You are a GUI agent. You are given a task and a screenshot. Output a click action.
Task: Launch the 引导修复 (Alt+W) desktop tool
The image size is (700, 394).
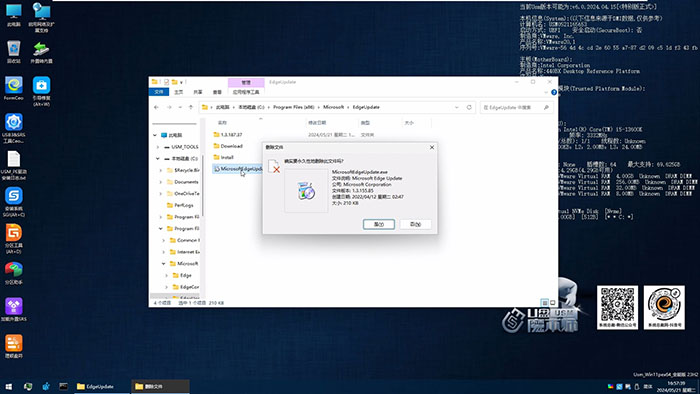[41, 91]
